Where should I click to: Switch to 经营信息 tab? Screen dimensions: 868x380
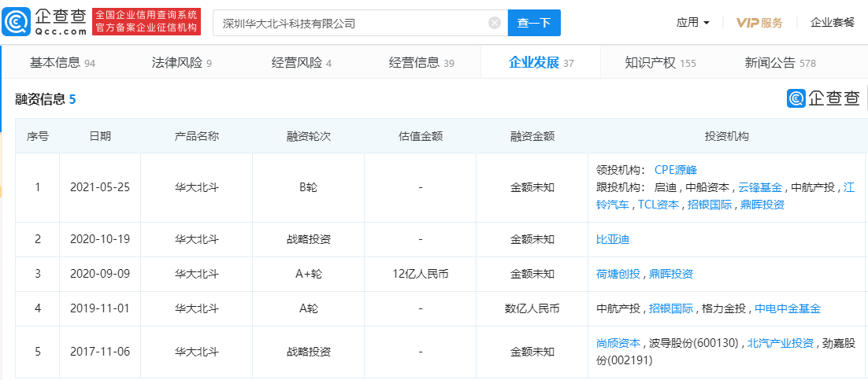click(x=421, y=63)
